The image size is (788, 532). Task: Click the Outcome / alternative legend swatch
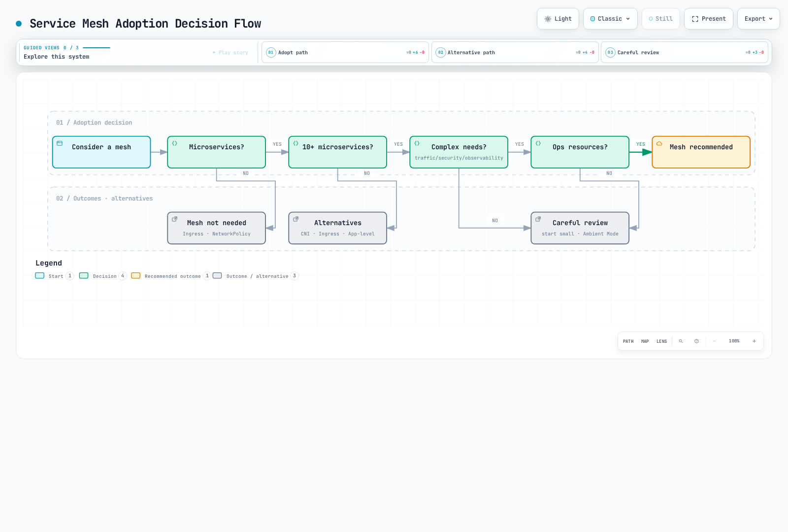[x=217, y=276]
